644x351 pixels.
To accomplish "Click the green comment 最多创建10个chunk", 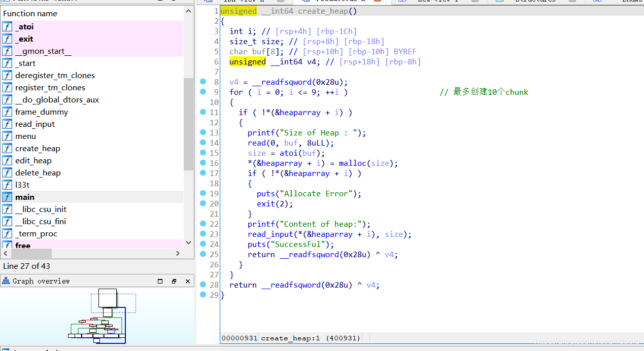I will click(x=484, y=92).
